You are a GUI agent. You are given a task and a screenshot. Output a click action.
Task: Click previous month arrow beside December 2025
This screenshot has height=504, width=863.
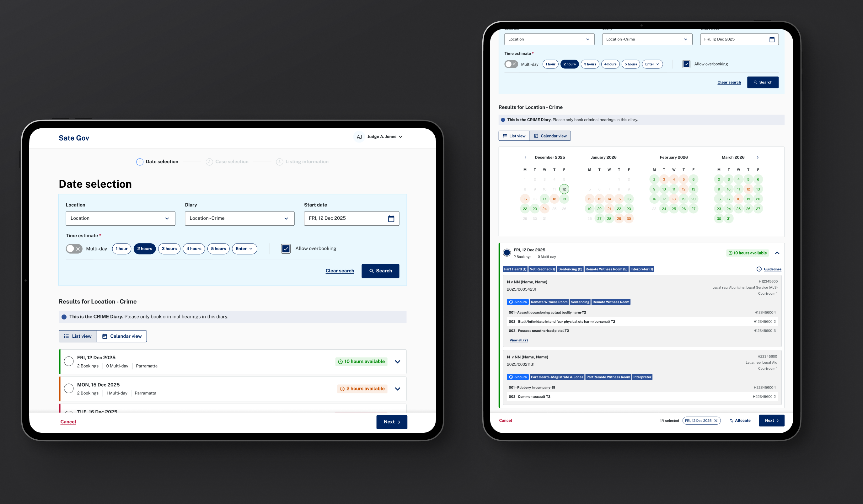(x=525, y=158)
